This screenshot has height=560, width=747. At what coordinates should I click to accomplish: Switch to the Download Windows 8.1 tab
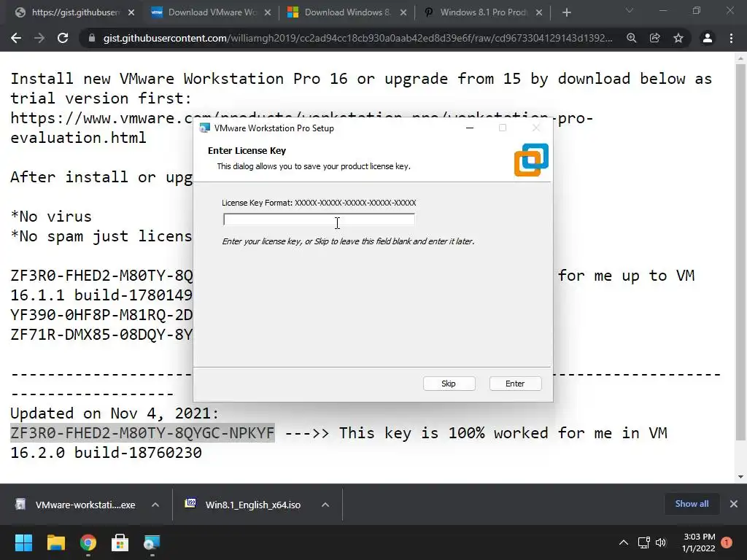point(347,12)
